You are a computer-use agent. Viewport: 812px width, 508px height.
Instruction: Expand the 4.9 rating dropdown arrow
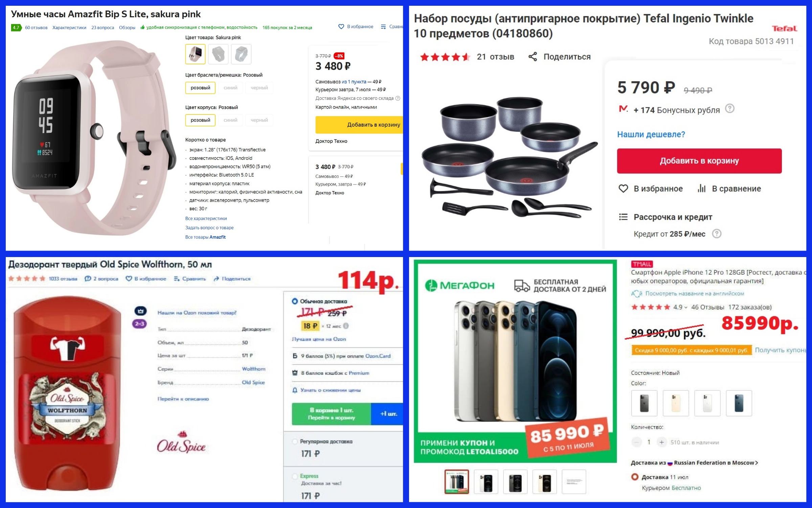point(686,308)
